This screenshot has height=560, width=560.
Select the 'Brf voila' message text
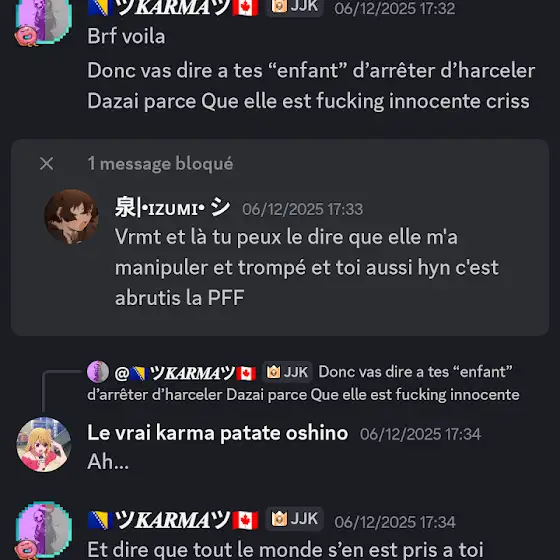(126, 36)
